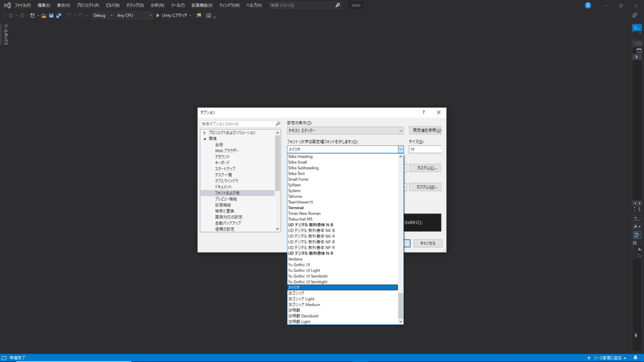Click the カスタム(C) button

coord(425,168)
